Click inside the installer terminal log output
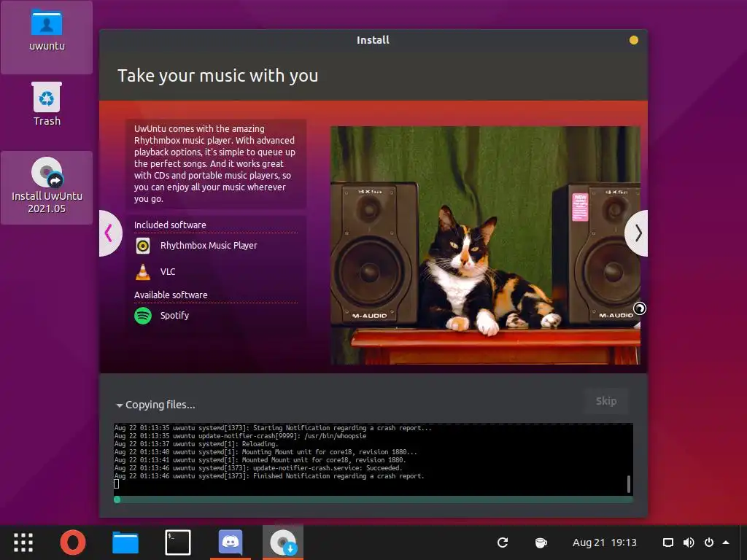The width and height of the screenshot is (747, 560). pyautogui.click(x=373, y=459)
